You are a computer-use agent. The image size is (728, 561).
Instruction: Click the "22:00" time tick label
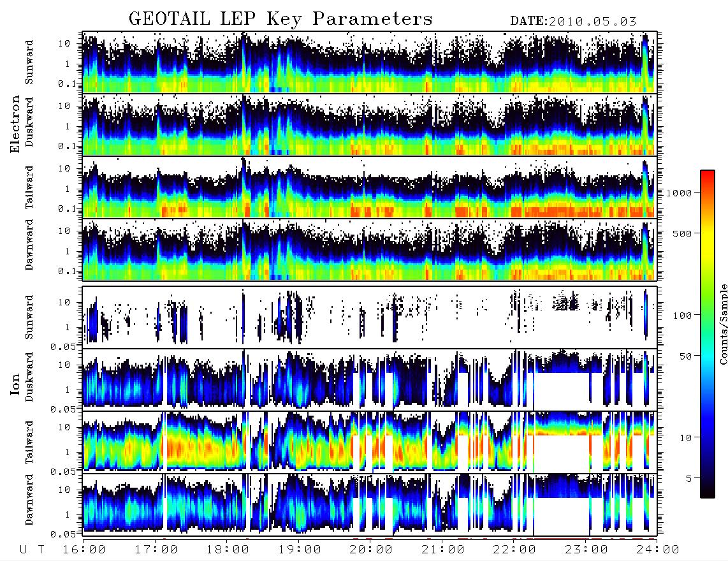(x=515, y=550)
